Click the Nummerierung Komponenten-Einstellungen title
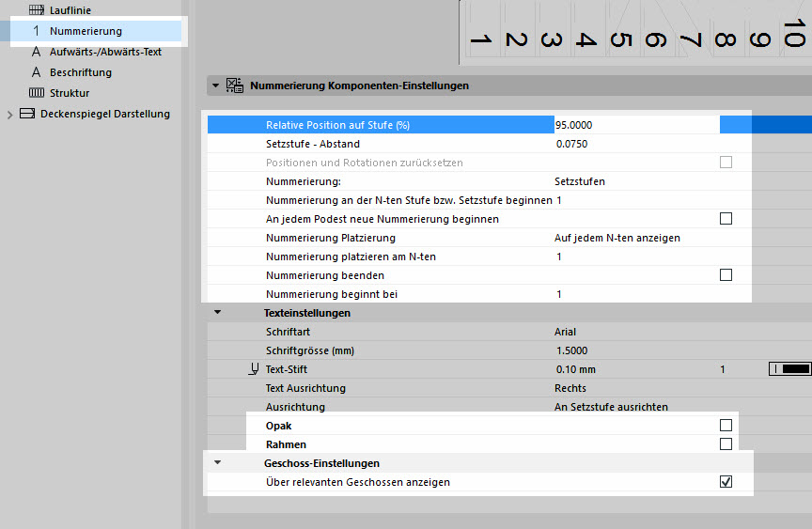The height and width of the screenshot is (529, 812). coord(359,86)
